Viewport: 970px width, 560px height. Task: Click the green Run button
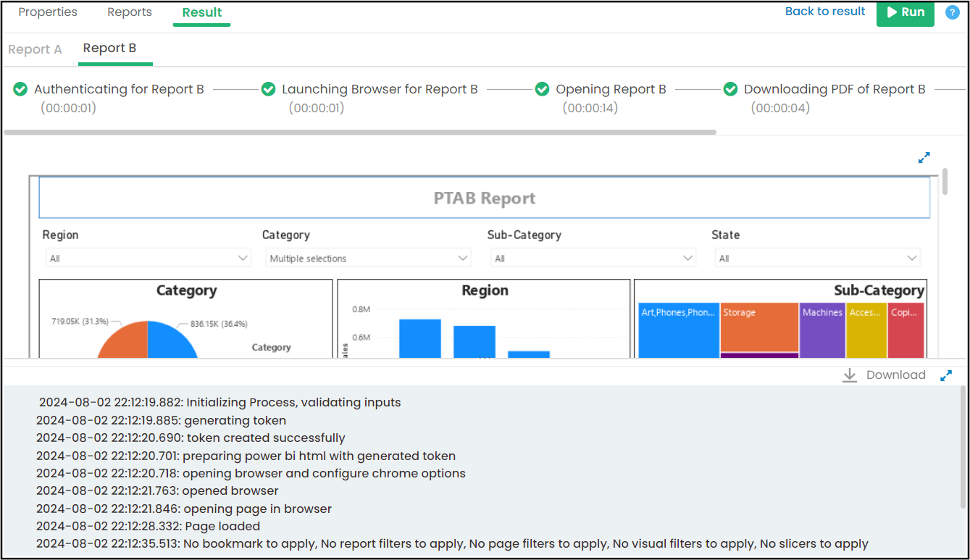(x=906, y=12)
